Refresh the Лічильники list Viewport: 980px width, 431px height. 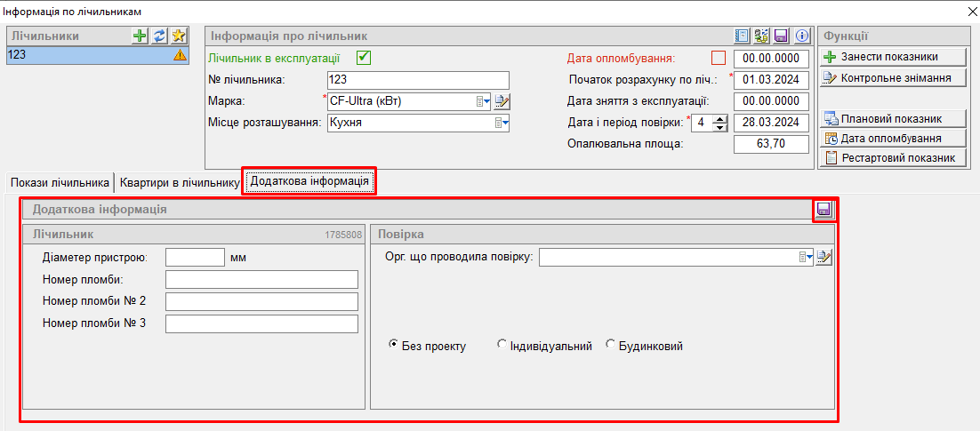point(159,36)
